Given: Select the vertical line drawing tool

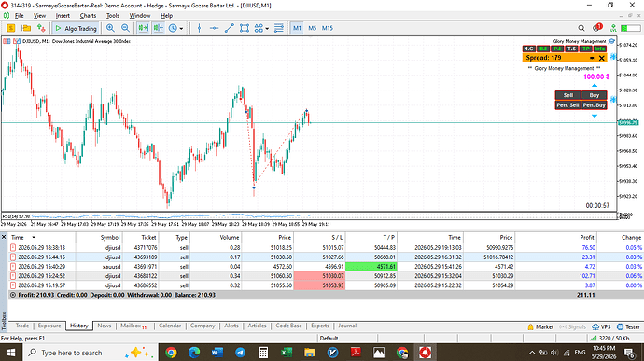Looking at the screenshot, I should click(199, 28).
